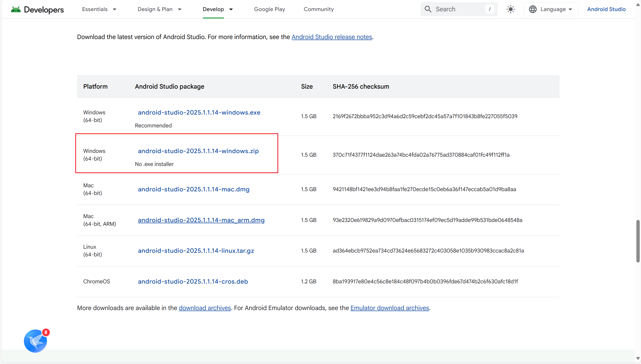Open the download archives link

click(205, 308)
